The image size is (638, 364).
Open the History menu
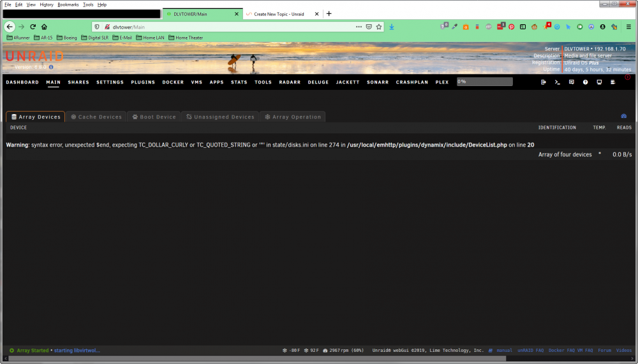[x=47, y=4]
